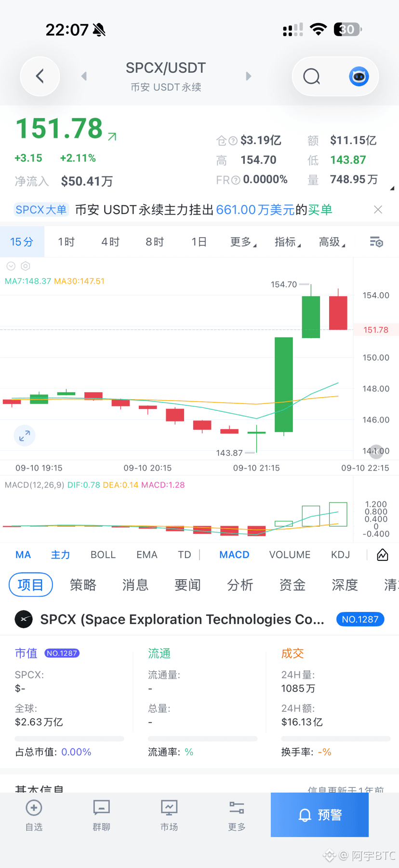Dismiss the big order notification banner

(x=378, y=209)
